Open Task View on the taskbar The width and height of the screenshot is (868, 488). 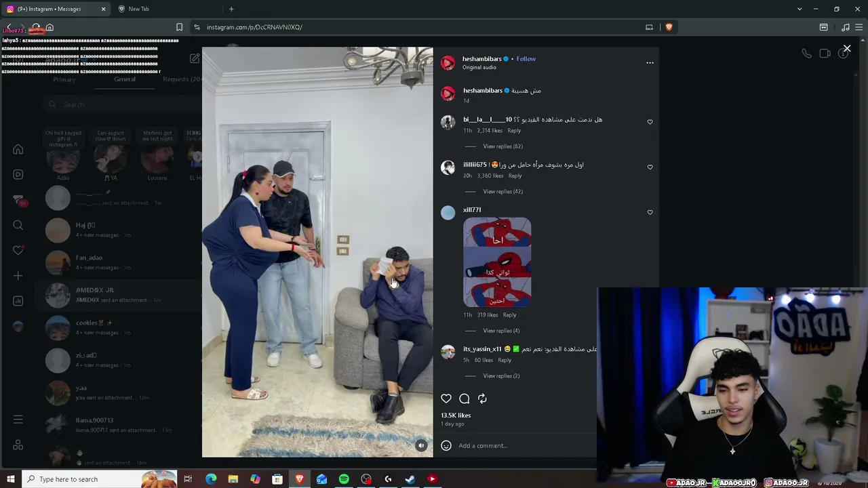(188, 479)
